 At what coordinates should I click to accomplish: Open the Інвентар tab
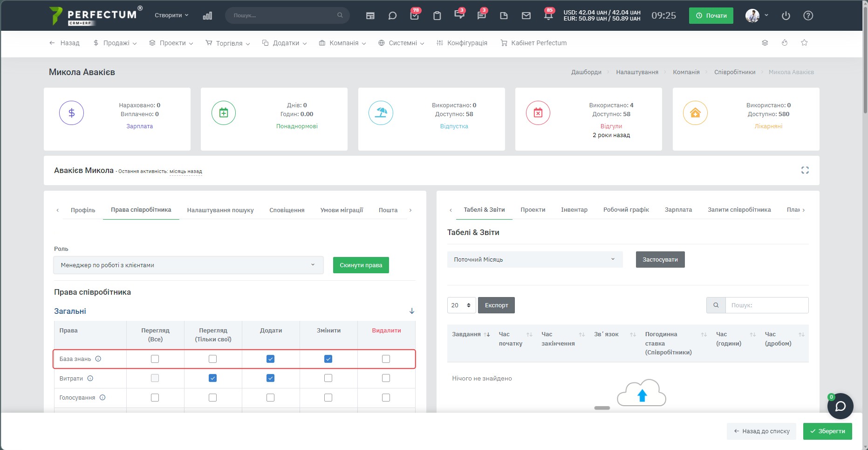click(574, 209)
